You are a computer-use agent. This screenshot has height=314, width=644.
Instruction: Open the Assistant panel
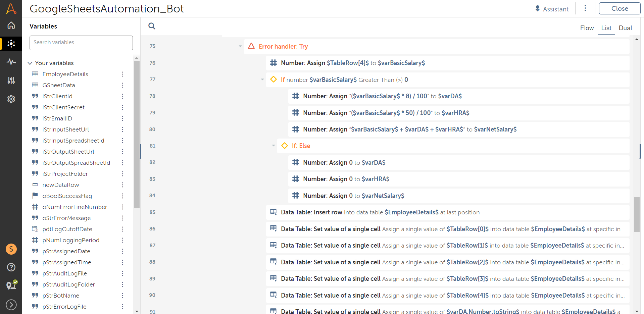[552, 9]
